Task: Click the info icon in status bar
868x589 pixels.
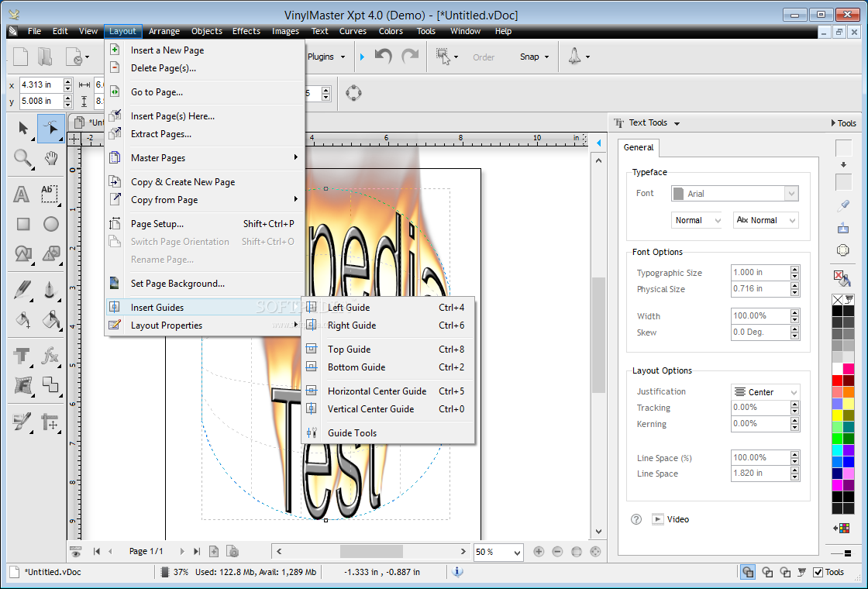Action: click(x=457, y=572)
